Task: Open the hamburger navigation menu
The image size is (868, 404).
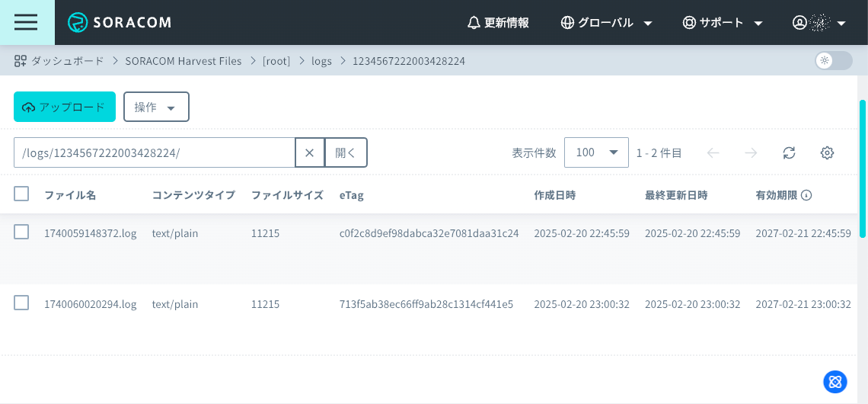Action: point(26,22)
